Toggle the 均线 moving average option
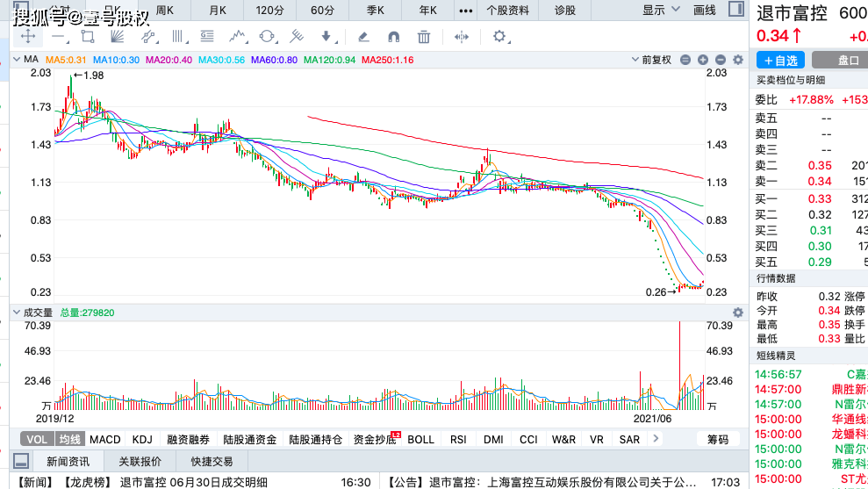868x489 pixels. (x=69, y=439)
